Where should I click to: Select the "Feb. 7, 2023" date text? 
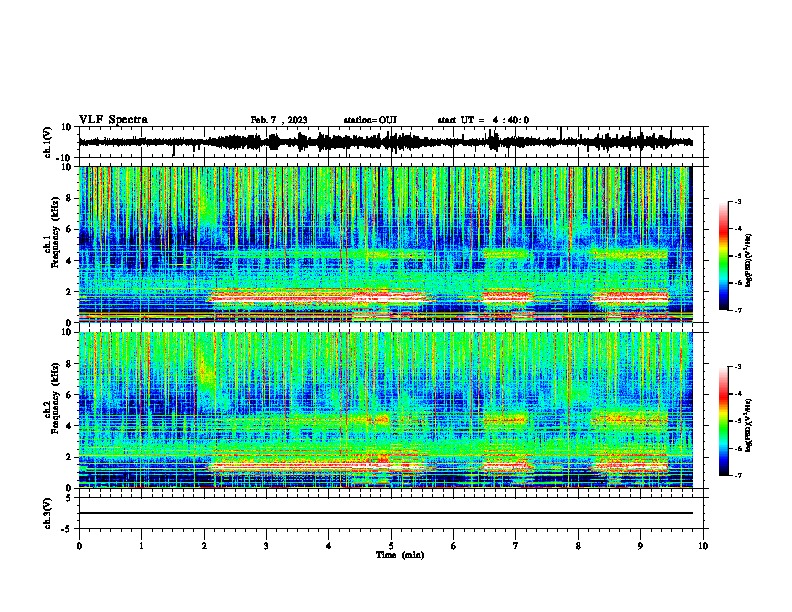click(x=279, y=120)
